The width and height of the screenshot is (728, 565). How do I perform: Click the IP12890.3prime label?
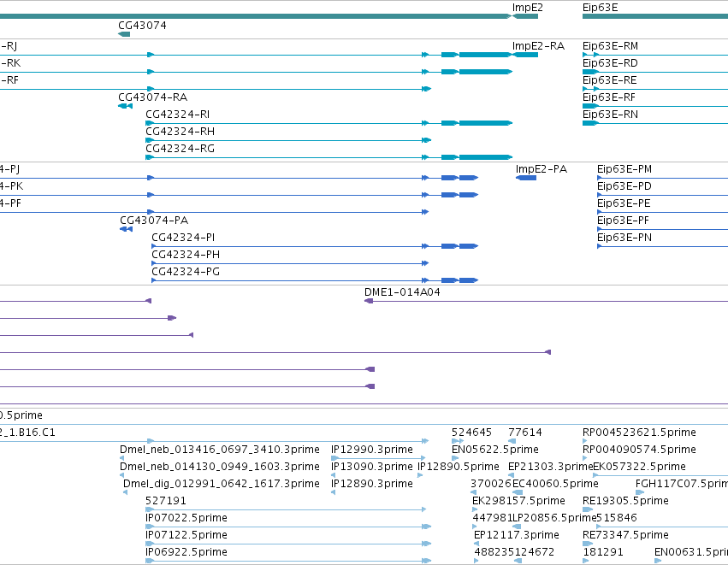372,484
